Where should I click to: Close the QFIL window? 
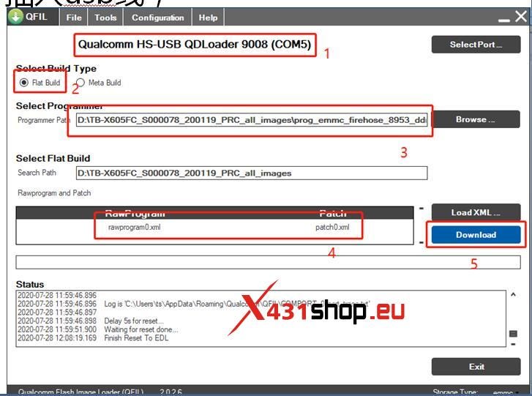click(521, 16)
